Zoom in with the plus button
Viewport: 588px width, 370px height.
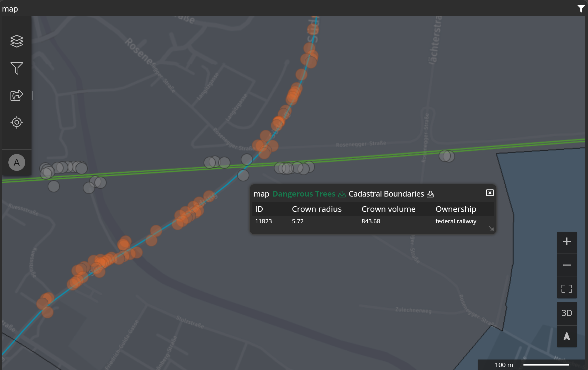[566, 242]
